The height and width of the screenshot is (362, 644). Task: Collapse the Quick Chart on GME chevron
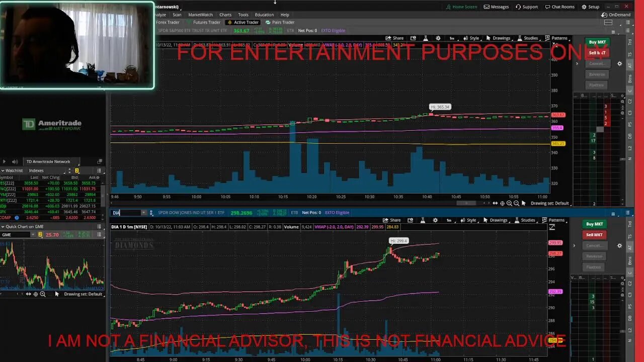3,227
